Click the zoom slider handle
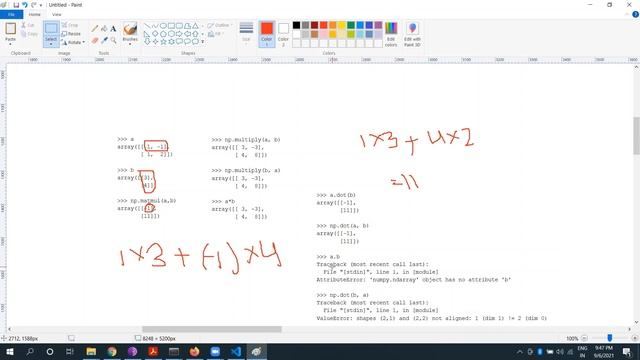 609,338
